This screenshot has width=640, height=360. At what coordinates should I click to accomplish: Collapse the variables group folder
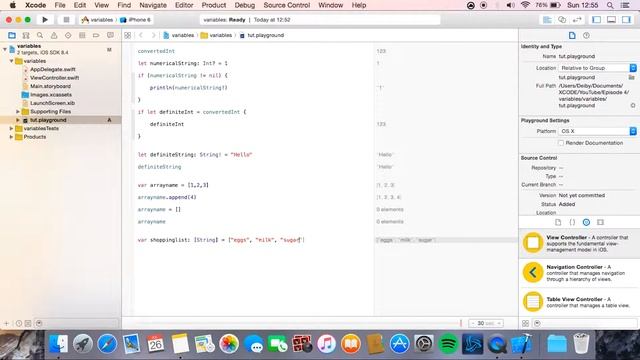point(11,61)
